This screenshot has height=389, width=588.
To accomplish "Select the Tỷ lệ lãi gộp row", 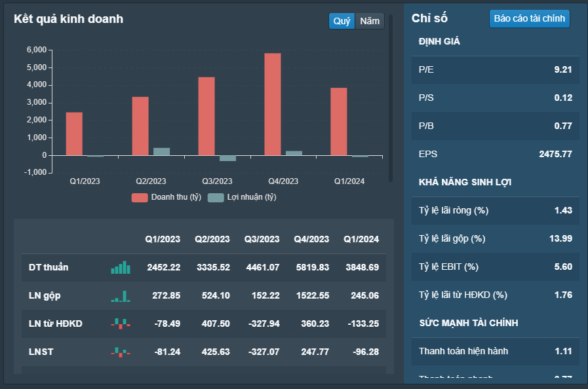I will click(x=495, y=238).
